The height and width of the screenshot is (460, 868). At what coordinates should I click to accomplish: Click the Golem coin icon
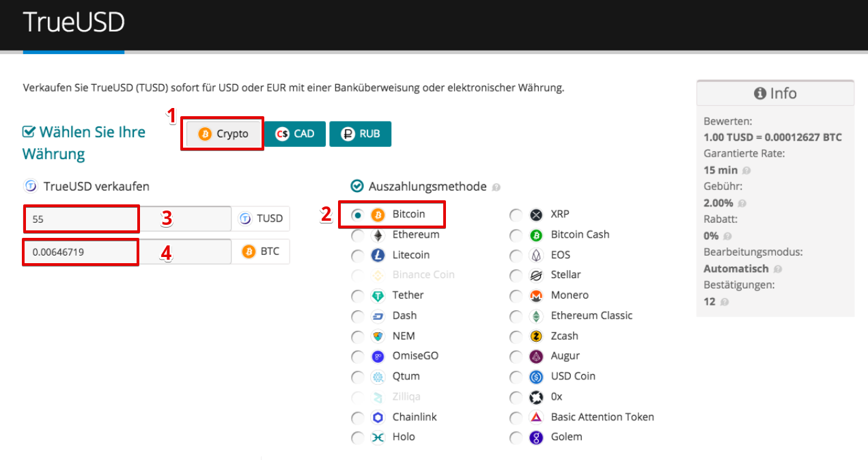[536, 438]
